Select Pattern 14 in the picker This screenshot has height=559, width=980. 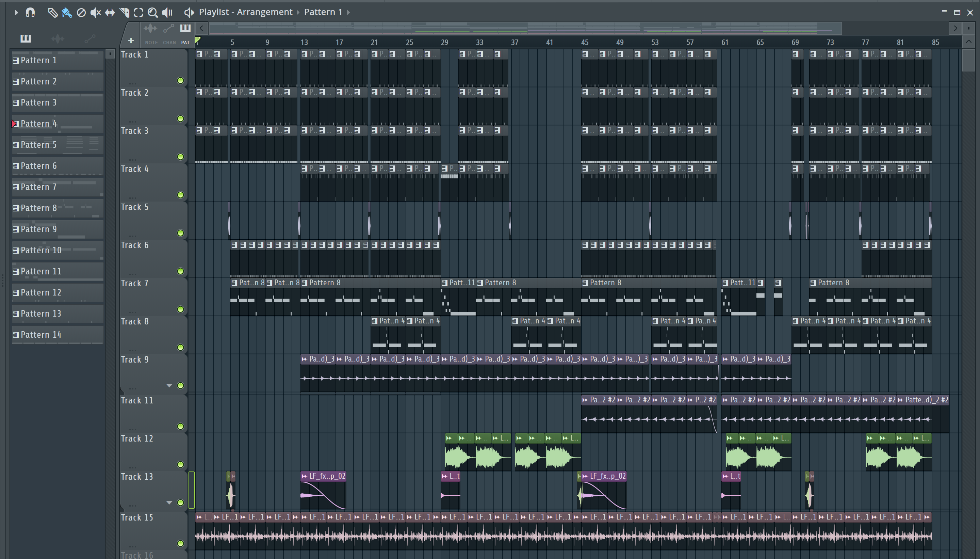click(58, 335)
